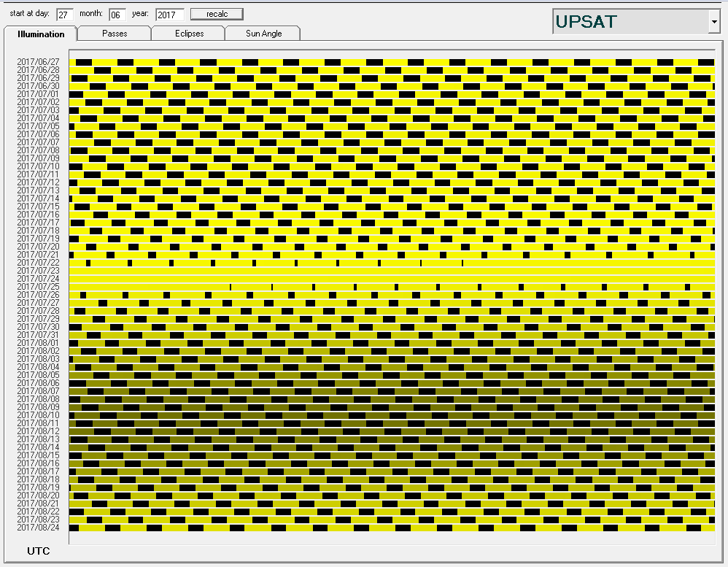Click the fully sunlit 2017/07/24 illumination bar
This screenshot has width=728, height=567.
click(x=392, y=279)
